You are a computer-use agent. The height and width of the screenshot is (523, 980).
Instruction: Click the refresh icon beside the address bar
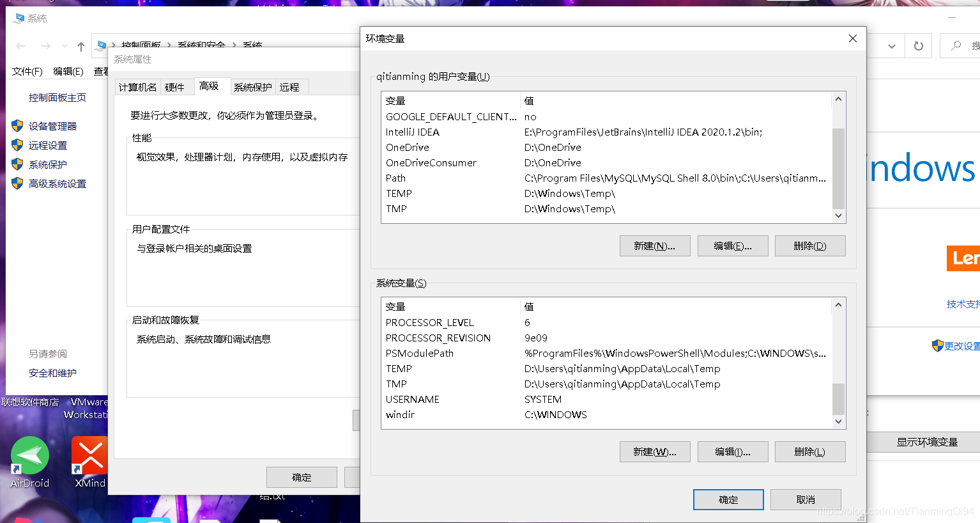[x=918, y=45]
